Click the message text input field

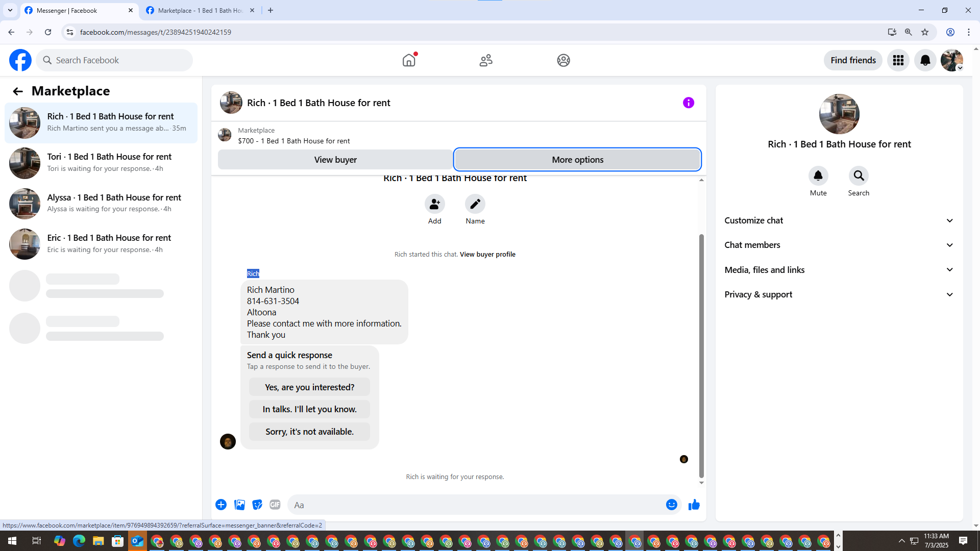coord(475,505)
